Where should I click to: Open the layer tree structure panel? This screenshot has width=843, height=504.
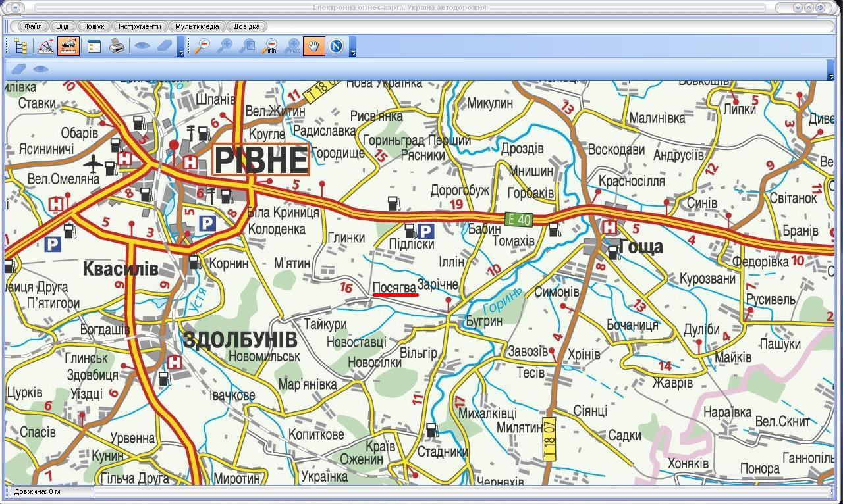[x=21, y=46]
